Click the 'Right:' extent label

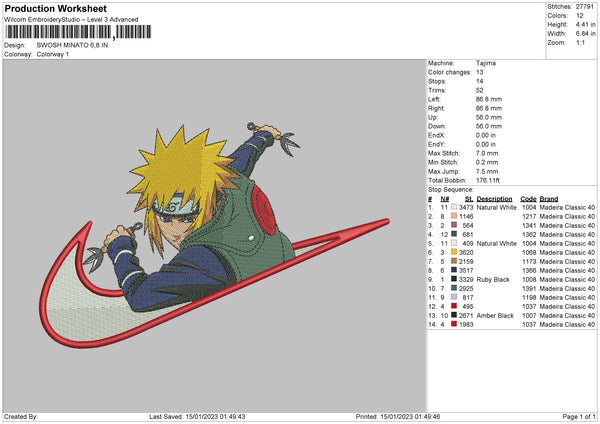click(436, 108)
